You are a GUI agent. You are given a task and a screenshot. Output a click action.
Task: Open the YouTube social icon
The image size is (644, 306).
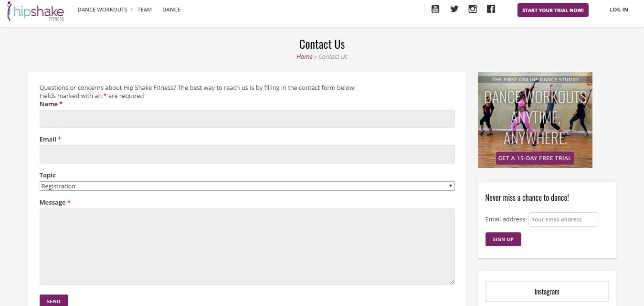435,9
